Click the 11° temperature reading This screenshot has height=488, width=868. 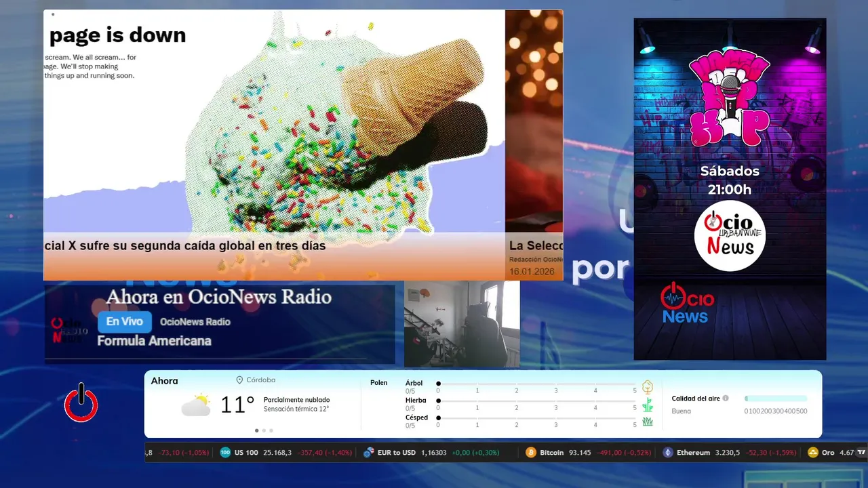(x=237, y=405)
